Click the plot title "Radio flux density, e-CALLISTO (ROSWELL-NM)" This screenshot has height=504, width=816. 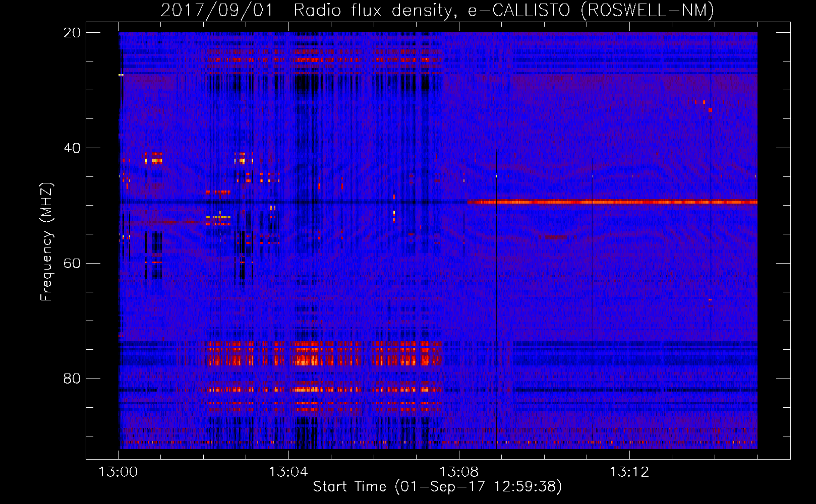click(504, 10)
